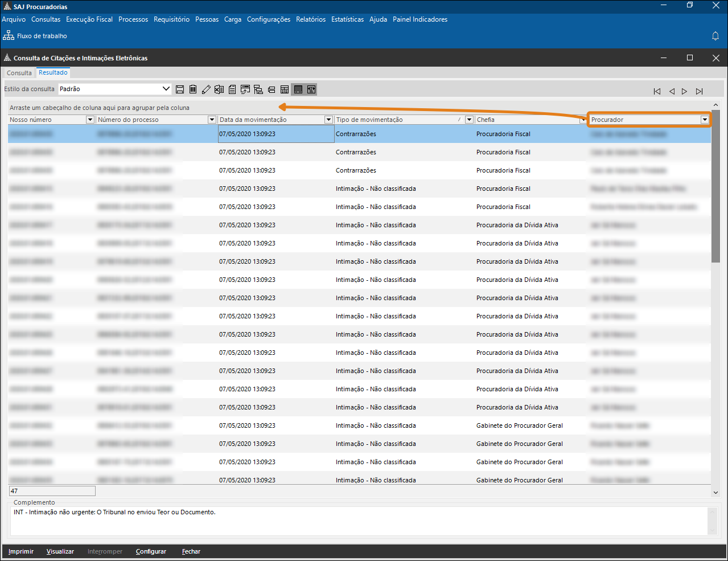Open filter dropdown on Data da movimentação column

coord(328,120)
